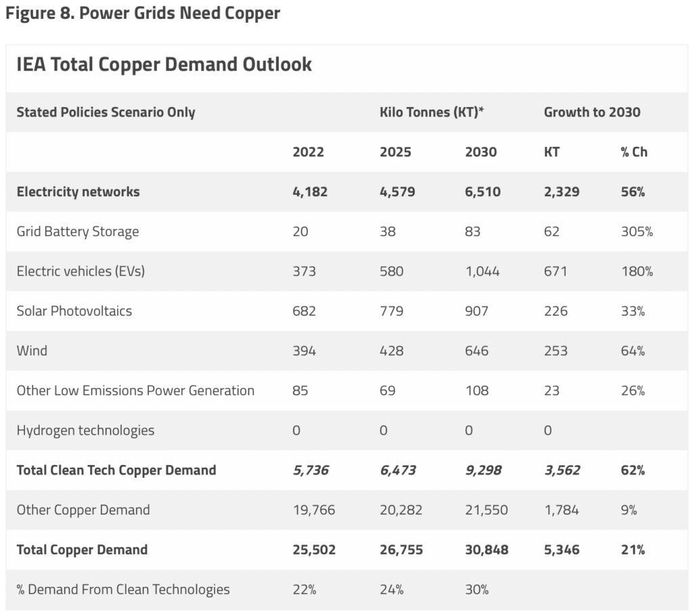Click the 19,766 Other Copper Demand value

coord(314,510)
